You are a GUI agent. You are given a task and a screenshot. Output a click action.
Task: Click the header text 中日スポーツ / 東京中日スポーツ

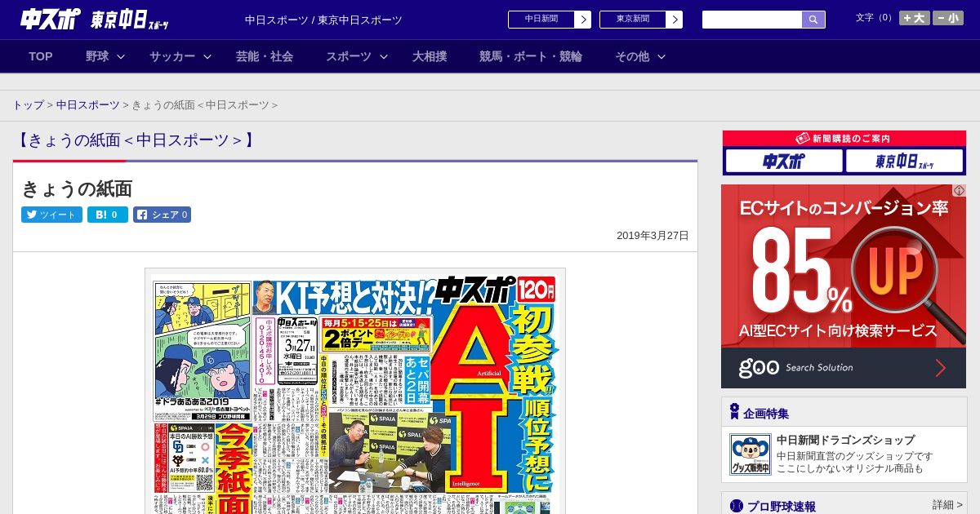coord(323,20)
